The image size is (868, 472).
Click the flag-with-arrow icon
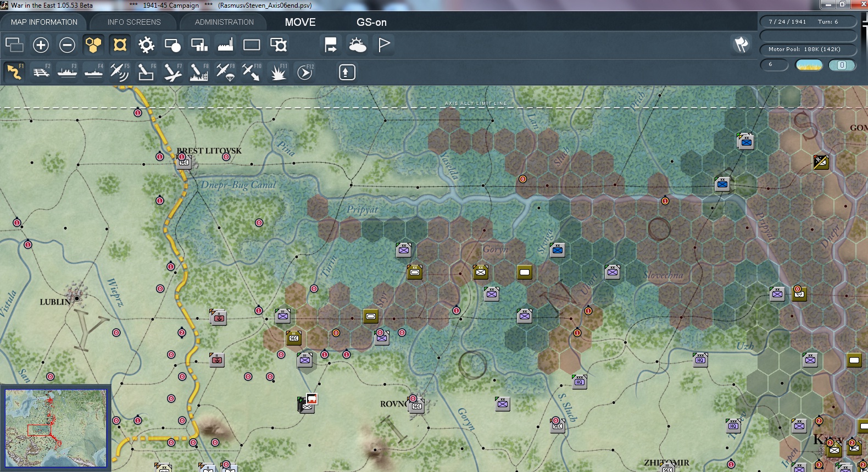pos(331,45)
